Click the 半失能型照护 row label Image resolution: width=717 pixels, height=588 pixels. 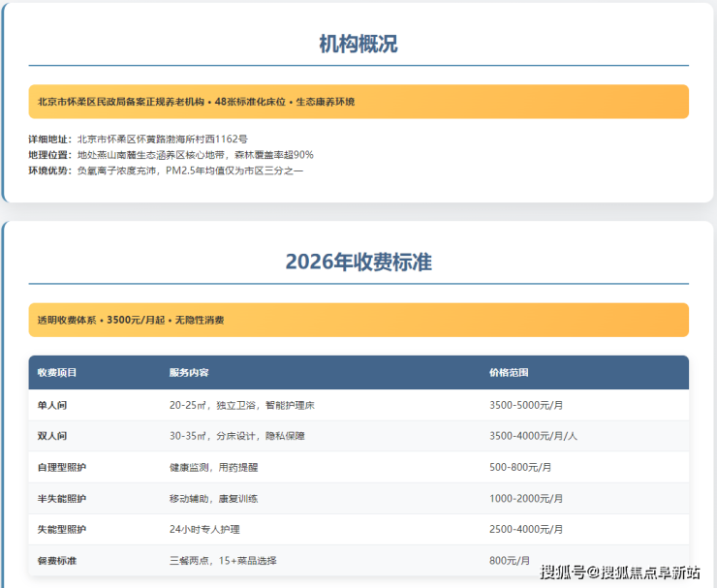point(62,498)
